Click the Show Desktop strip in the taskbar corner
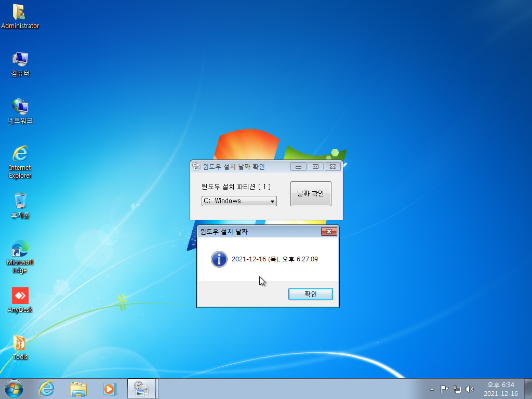This screenshot has width=532, height=399. coord(528,389)
